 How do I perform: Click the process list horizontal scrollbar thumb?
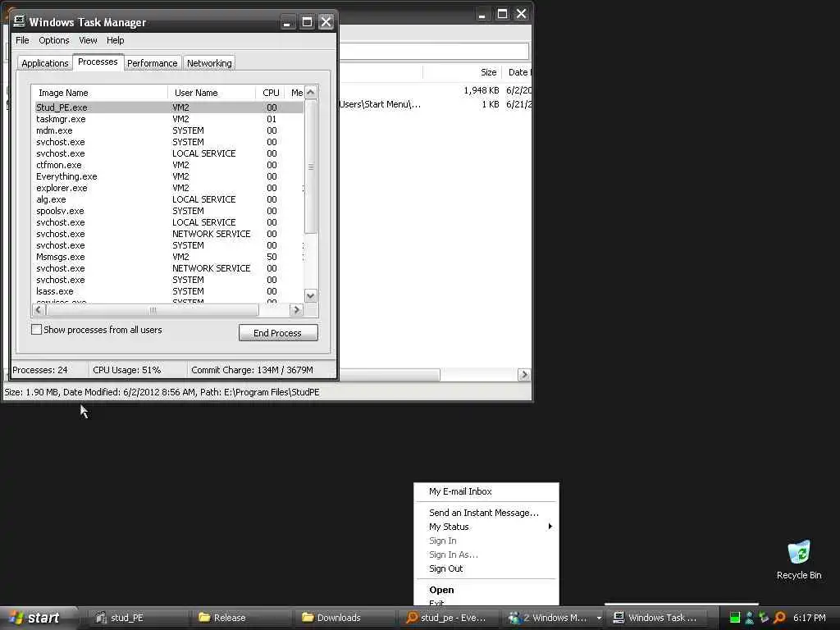152,309
